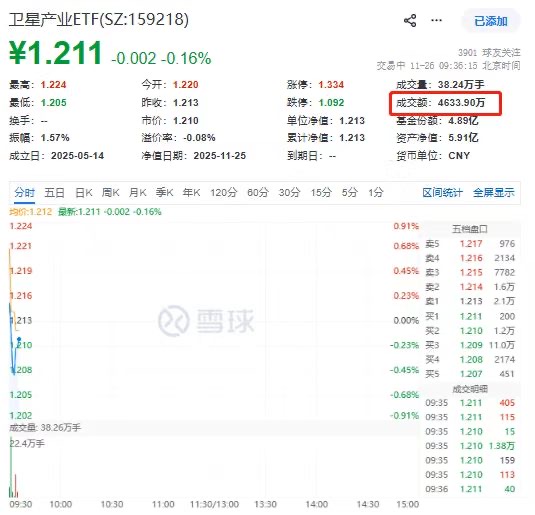This screenshot has width=535, height=515.
Task: Click the 资产净值 value 5.91亿
Action: tap(463, 138)
